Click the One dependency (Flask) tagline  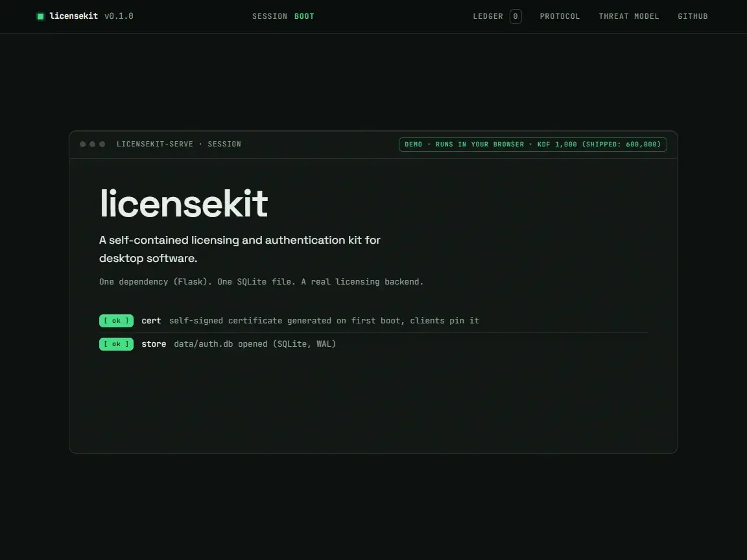click(x=261, y=282)
